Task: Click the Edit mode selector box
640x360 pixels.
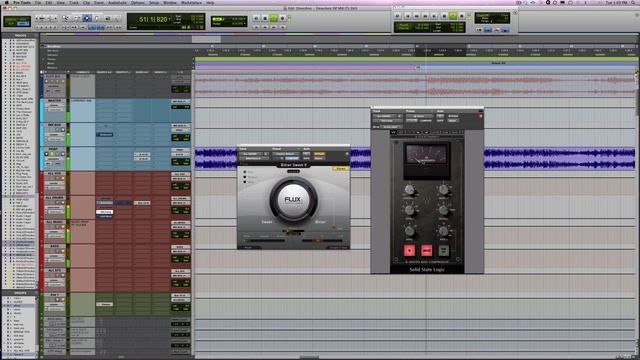Action: pos(17,21)
